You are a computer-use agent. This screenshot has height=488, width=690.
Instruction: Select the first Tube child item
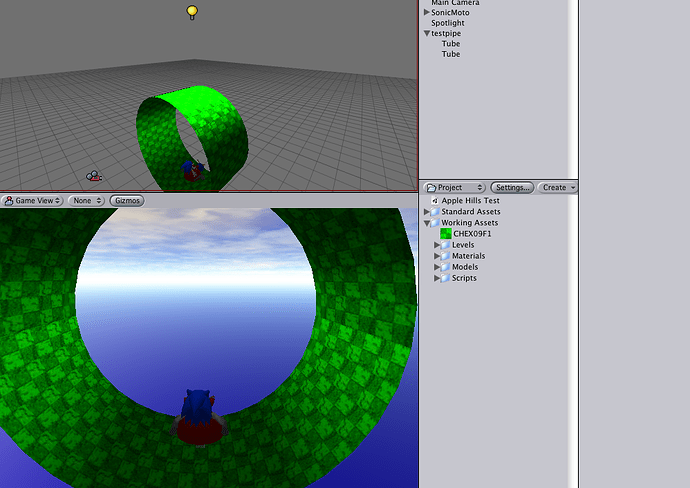[x=451, y=44]
